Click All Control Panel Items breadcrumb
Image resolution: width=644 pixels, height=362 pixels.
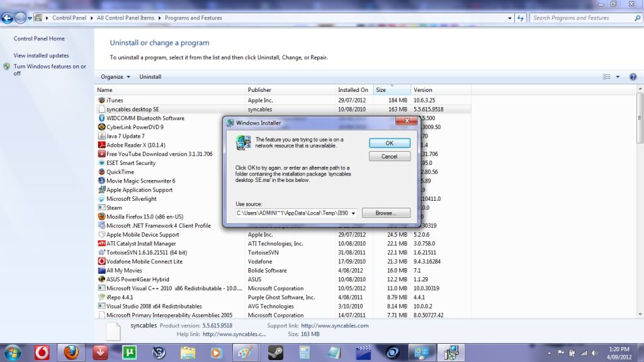(125, 18)
